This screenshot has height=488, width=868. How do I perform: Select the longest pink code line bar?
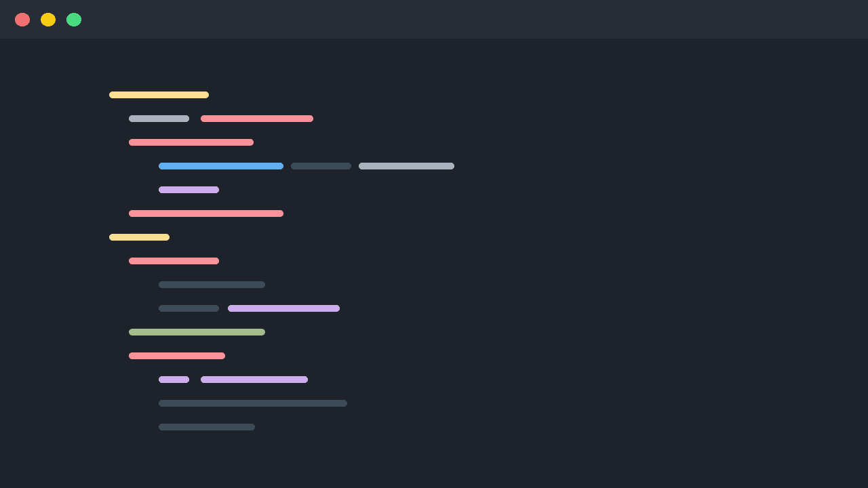tap(206, 213)
